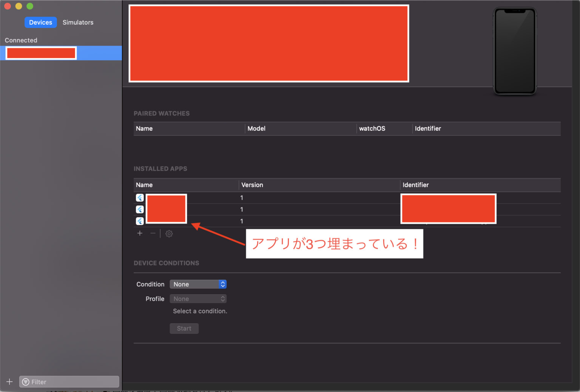Select the third Flutter app icon
This screenshot has width=580, height=392.
(140, 221)
